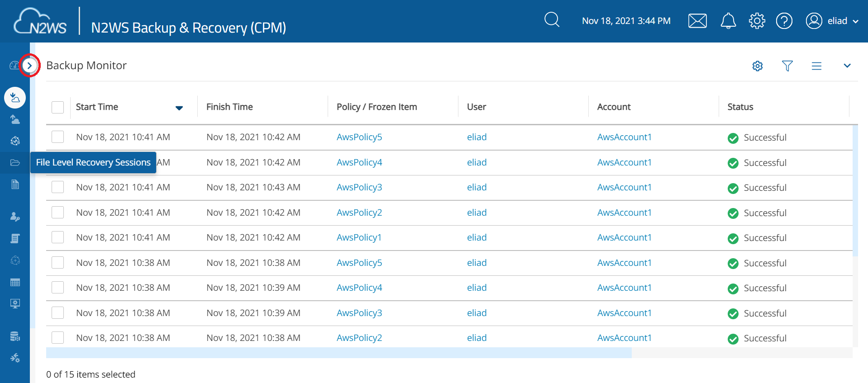
Task: Open header gear server settings
Action: coord(757,21)
